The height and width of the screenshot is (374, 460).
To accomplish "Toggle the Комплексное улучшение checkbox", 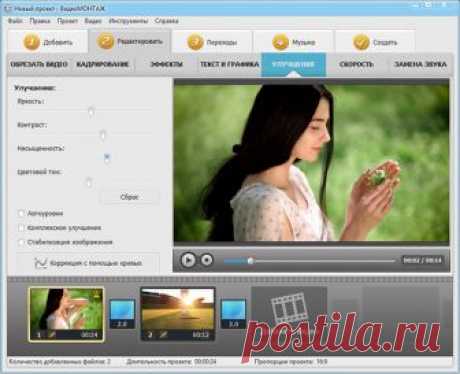I will pyautogui.click(x=21, y=228).
